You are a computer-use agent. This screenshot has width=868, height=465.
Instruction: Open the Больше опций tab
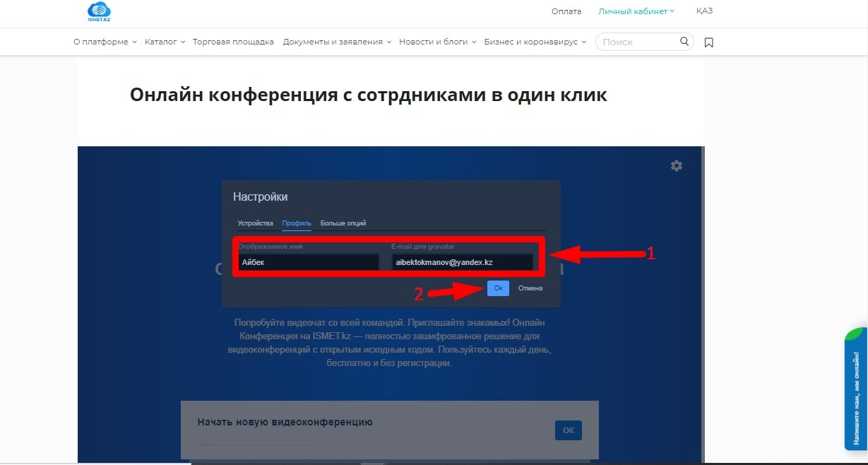tap(343, 223)
